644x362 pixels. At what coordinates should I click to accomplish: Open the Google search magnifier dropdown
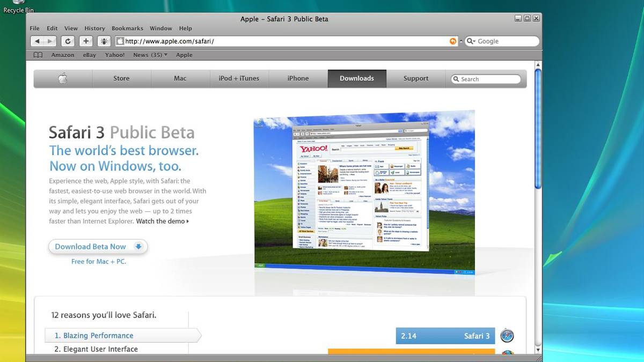[x=471, y=41]
